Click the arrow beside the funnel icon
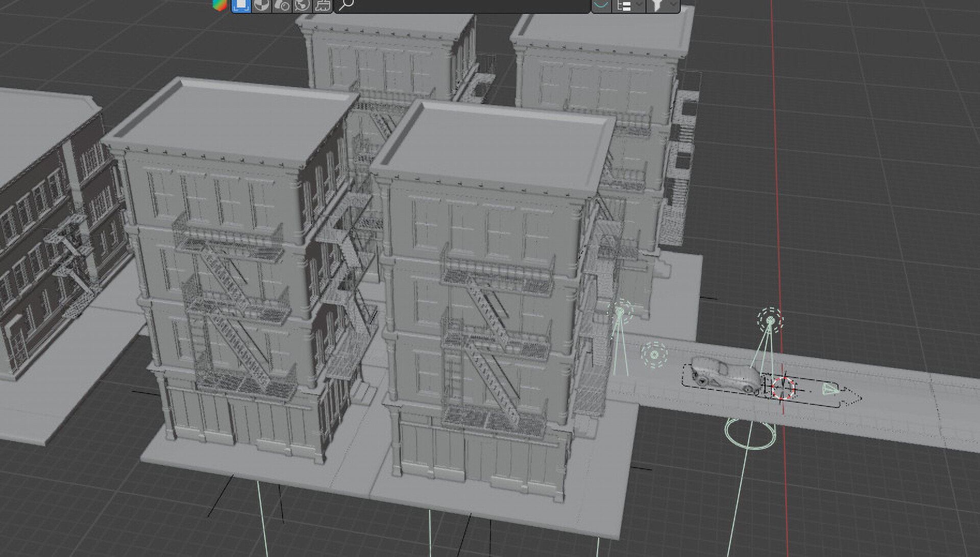 [x=672, y=5]
